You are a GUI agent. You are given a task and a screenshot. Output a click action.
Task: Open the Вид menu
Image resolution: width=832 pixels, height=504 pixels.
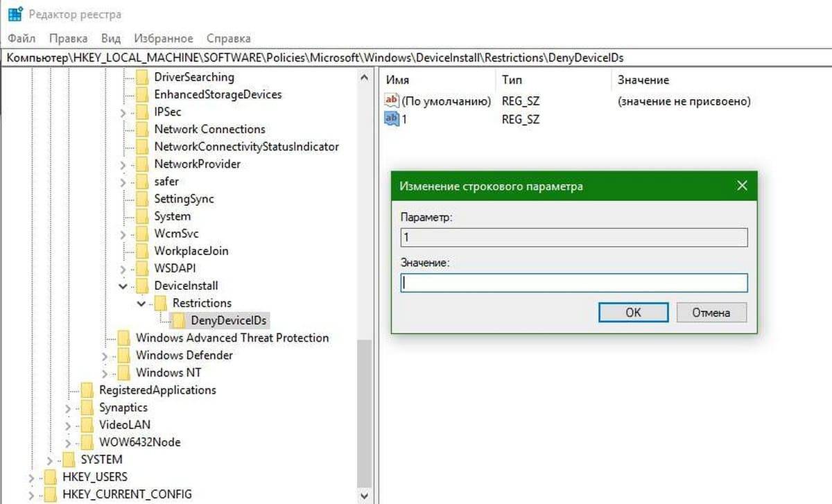[x=111, y=38]
